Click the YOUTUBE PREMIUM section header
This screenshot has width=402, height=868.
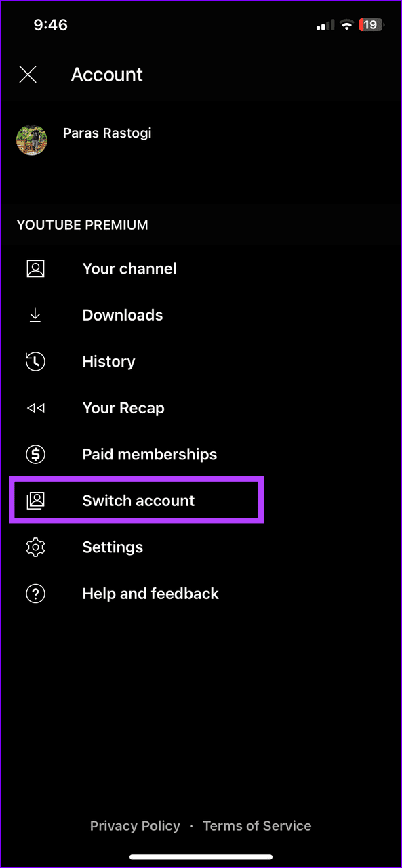[x=82, y=224]
